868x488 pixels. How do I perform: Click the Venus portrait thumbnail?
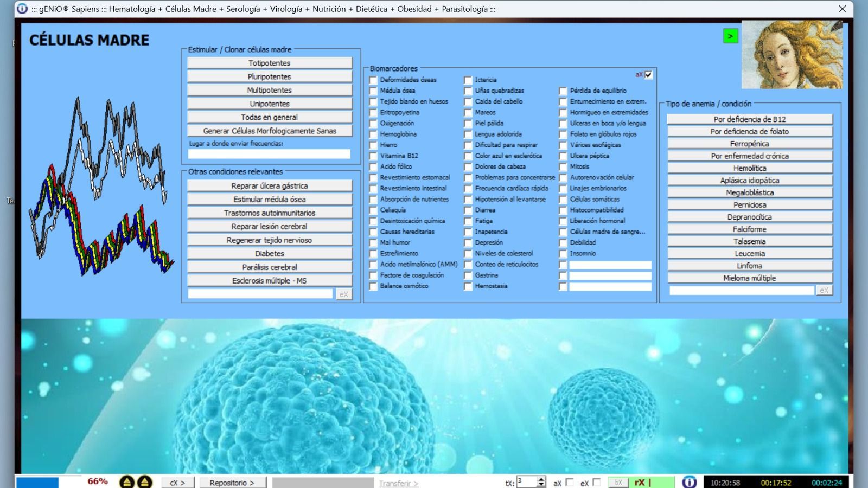click(x=792, y=55)
